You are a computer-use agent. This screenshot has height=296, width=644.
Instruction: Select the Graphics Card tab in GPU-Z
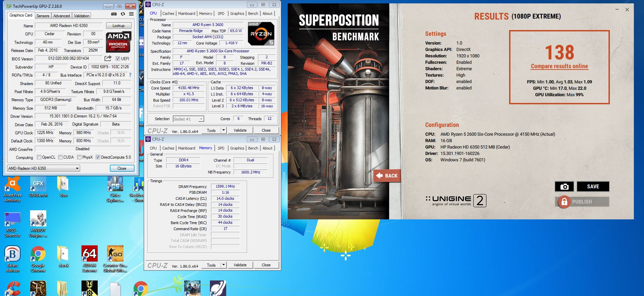(x=21, y=15)
